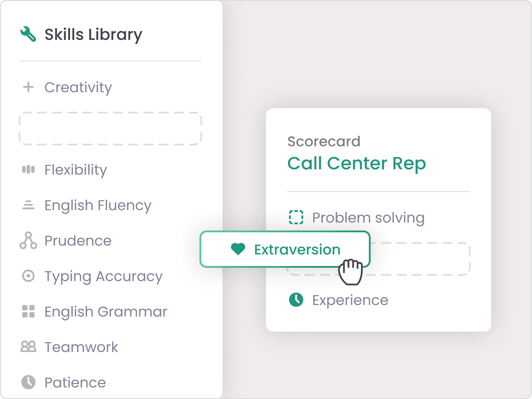
Task: Click the plus icon next to Creativity
Action: [28, 87]
